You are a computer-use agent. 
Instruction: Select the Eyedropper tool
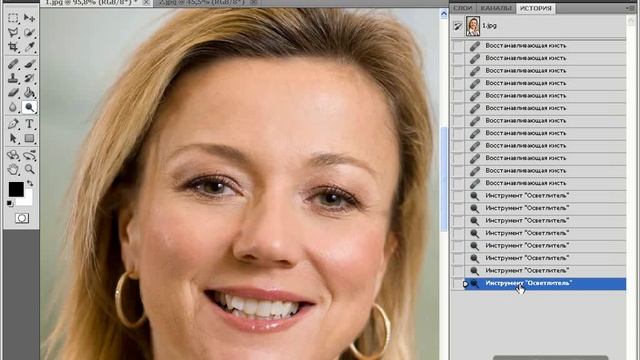click(x=29, y=47)
